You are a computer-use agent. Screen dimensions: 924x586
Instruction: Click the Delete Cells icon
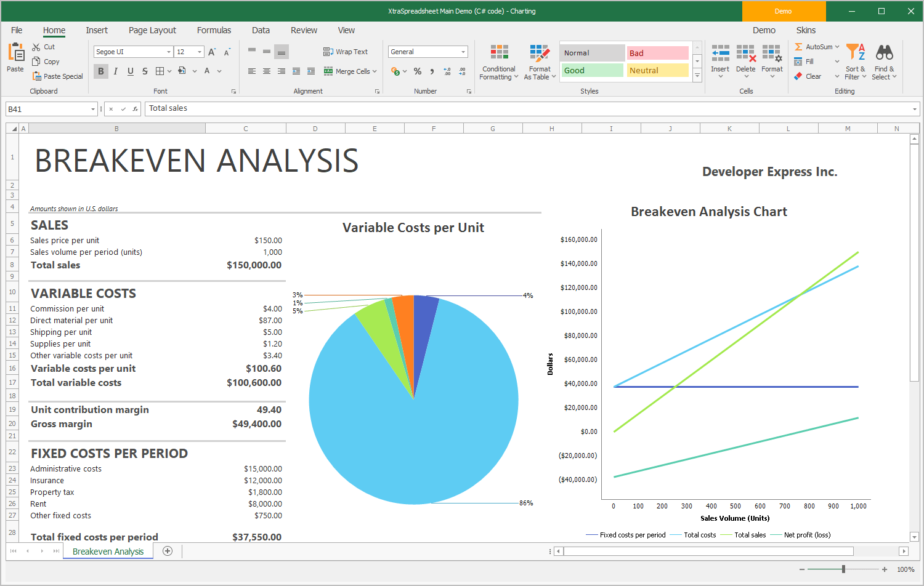746,58
